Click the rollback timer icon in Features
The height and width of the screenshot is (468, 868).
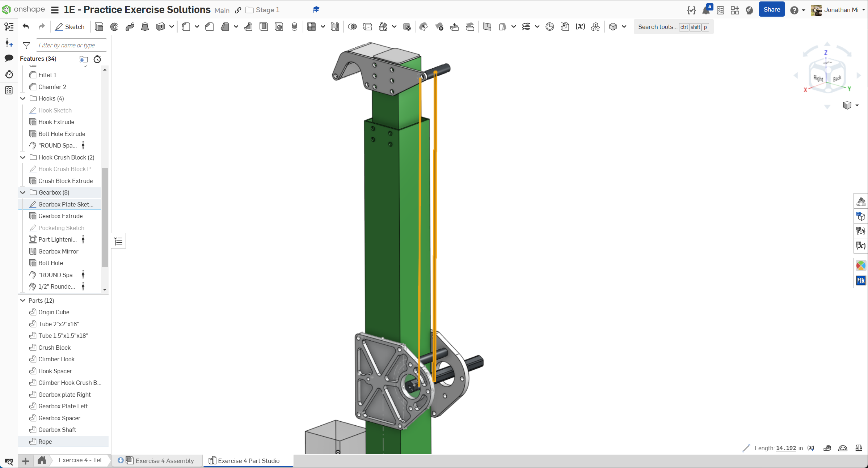point(97,59)
